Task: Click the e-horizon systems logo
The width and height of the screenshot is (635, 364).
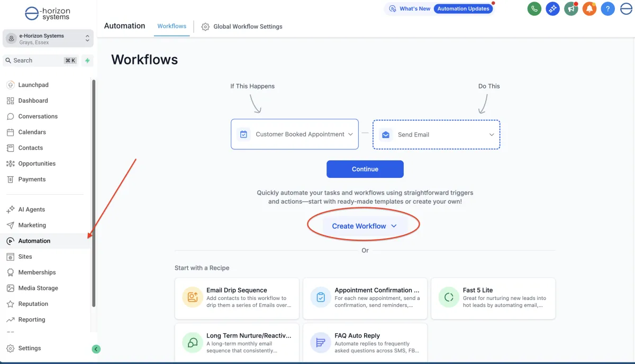Action: tap(48, 13)
